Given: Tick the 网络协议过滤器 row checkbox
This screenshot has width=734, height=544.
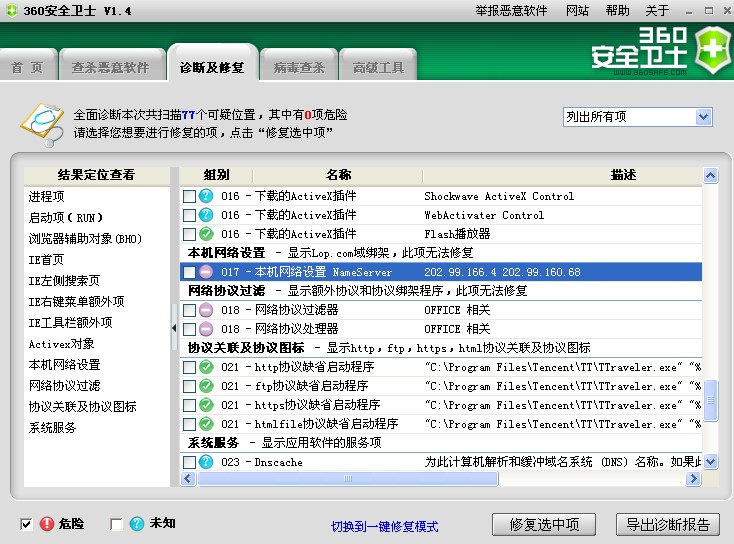Looking at the screenshot, I should pyautogui.click(x=189, y=310).
